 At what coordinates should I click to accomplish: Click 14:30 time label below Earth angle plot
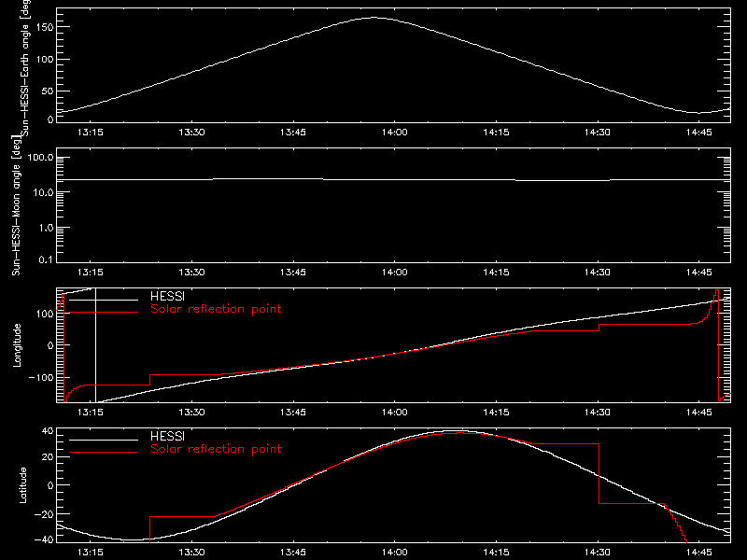point(598,132)
